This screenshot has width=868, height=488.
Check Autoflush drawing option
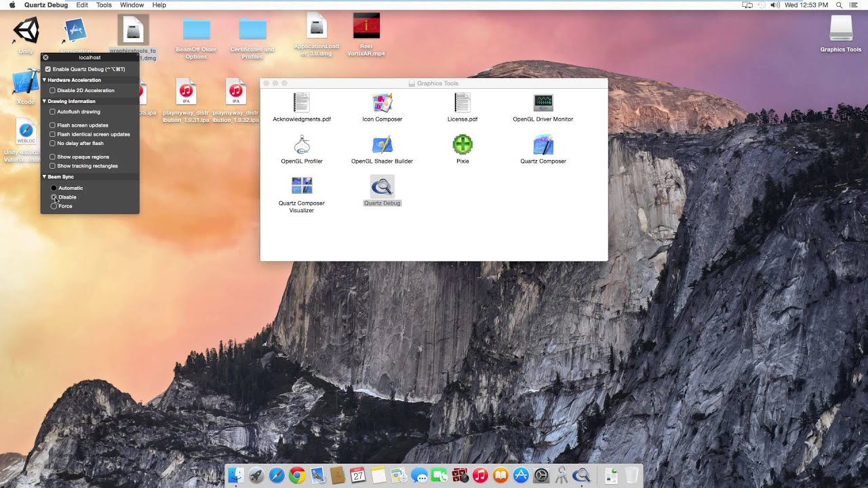pos(53,112)
